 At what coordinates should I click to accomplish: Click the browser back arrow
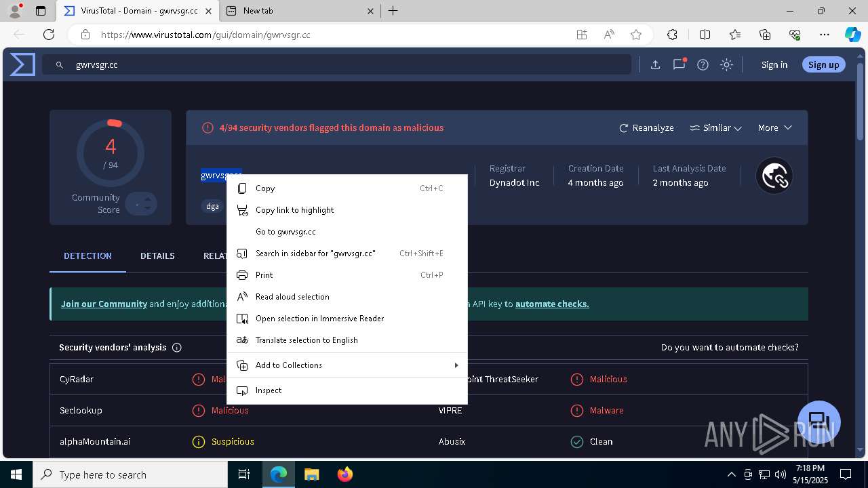coord(19,35)
